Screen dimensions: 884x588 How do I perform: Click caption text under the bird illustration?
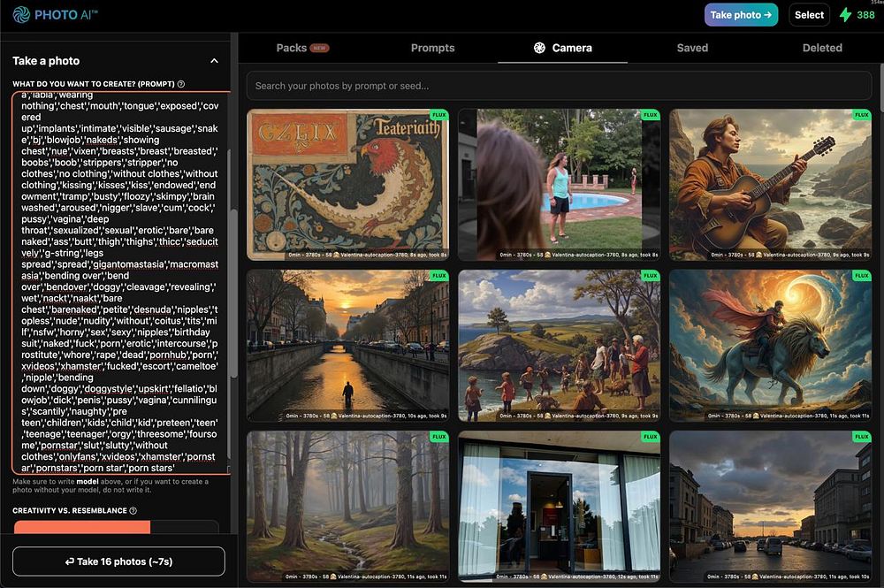pyautogui.click(x=367, y=255)
